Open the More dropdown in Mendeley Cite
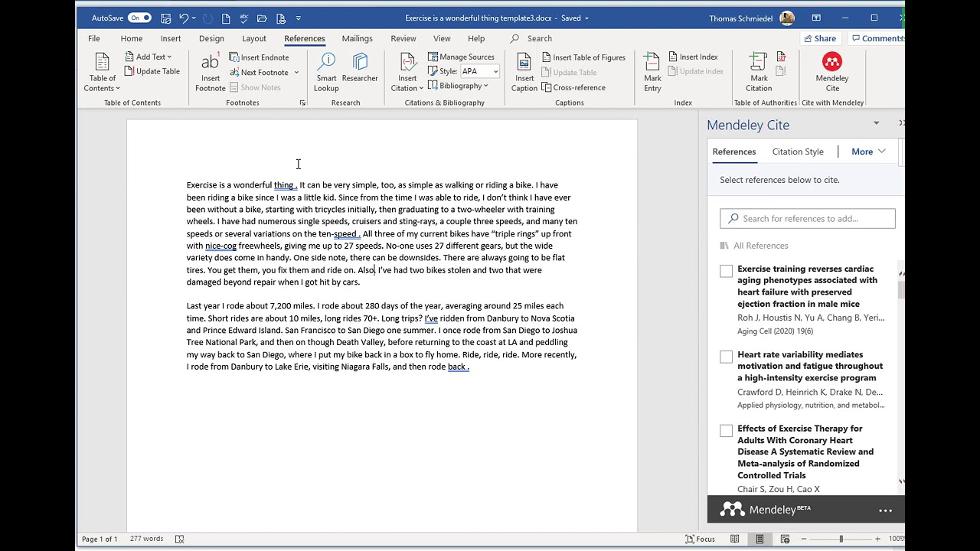 pyautogui.click(x=868, y=152)
